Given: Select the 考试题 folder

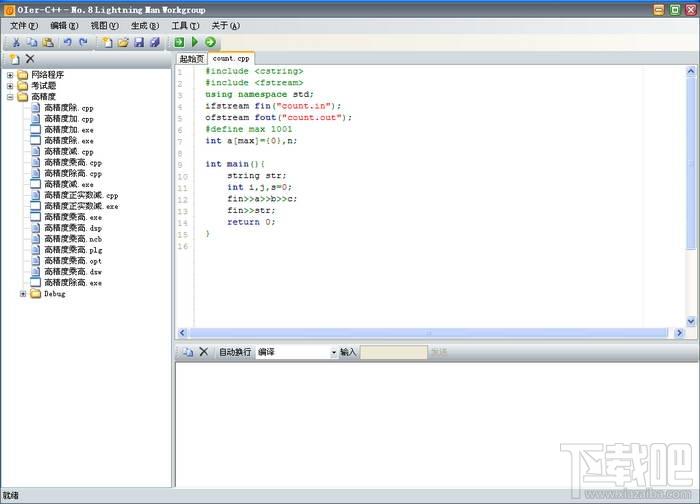Looking at the screenshot, I should 43,85.
